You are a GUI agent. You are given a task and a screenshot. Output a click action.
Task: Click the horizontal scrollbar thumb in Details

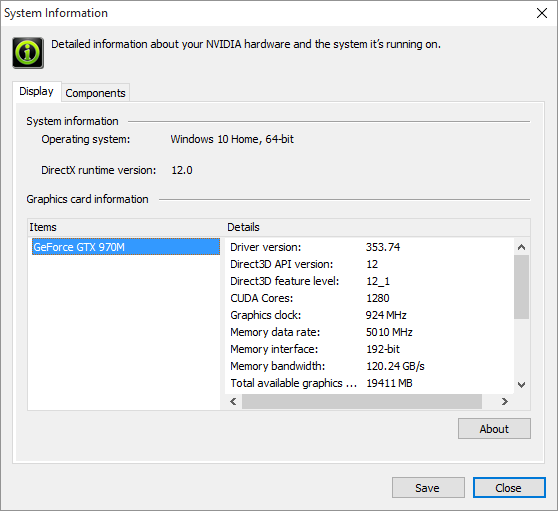coord(362,401)
